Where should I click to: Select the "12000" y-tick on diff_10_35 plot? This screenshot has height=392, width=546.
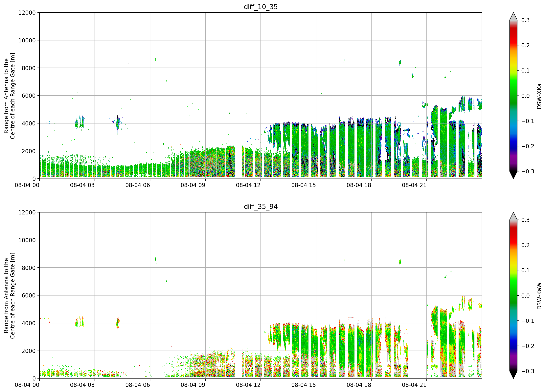27,12
